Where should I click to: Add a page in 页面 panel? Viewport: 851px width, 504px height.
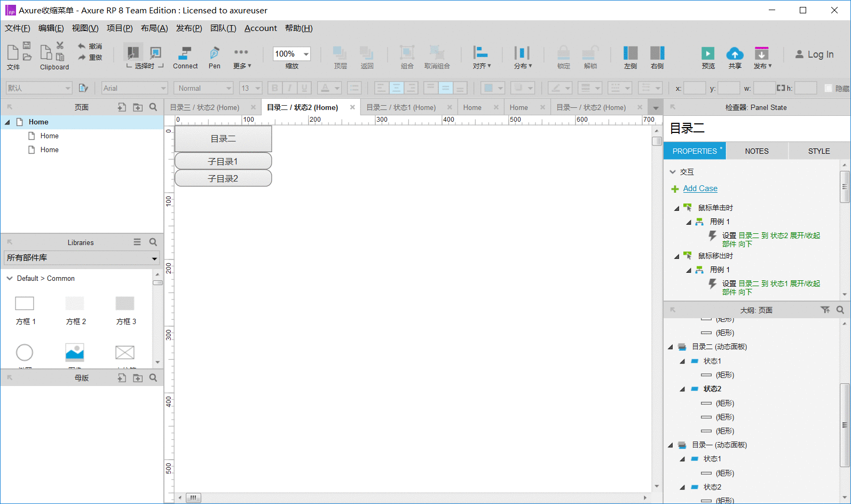[x=122, y=107]
